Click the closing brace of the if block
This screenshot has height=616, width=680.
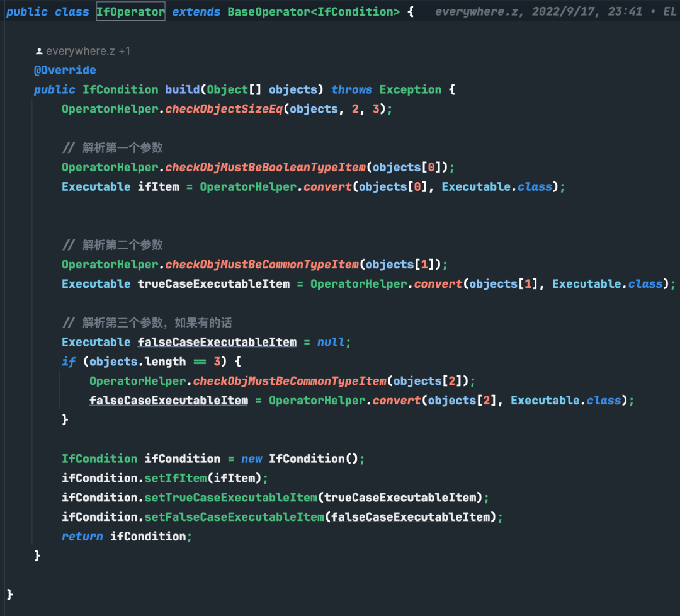pos(65,420)
